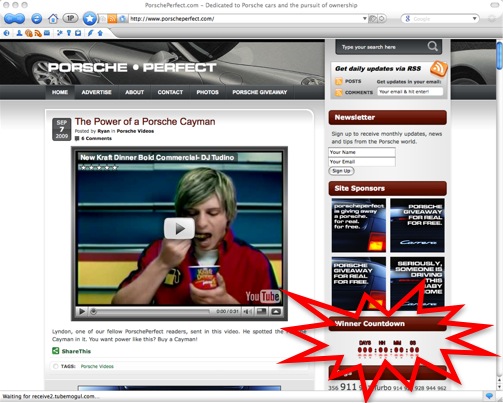Toggle fullscreen on the YouTube player

point(262,311)
